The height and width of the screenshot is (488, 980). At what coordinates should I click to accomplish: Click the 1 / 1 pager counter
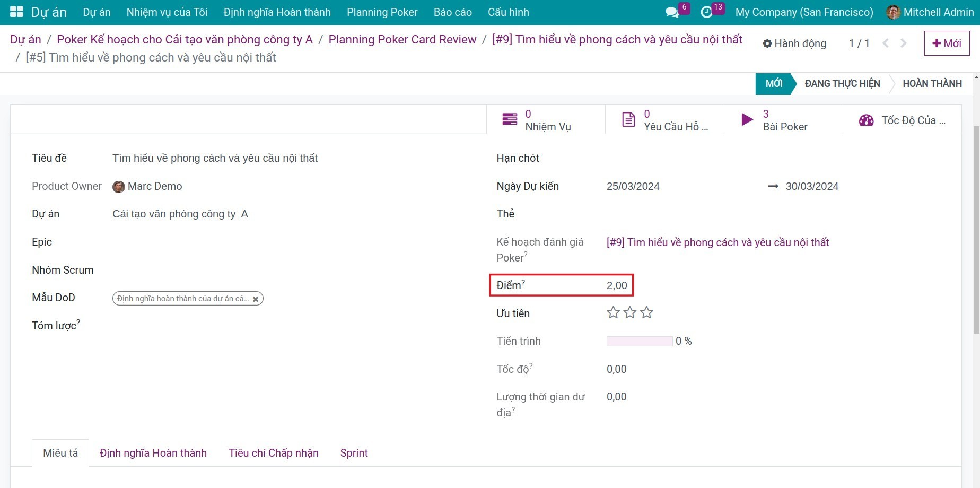859,43
